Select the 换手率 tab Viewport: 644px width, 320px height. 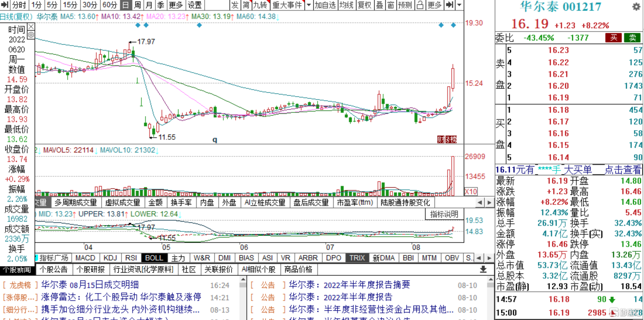[x=181, y=202]
